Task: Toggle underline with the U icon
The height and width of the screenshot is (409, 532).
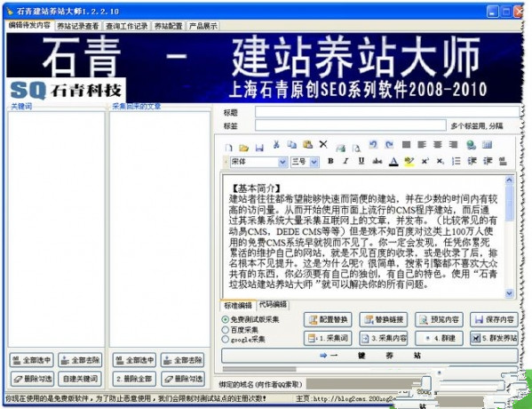Action: tap(361, 161)
